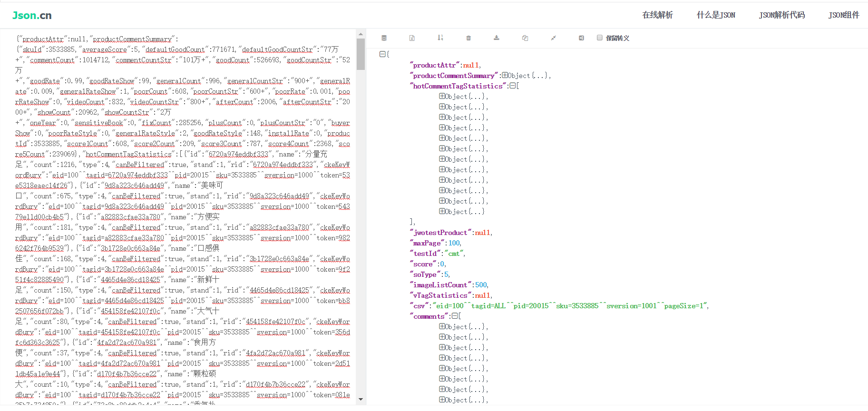Click the "vTagStatistics" key

click(x=440, y=295)
